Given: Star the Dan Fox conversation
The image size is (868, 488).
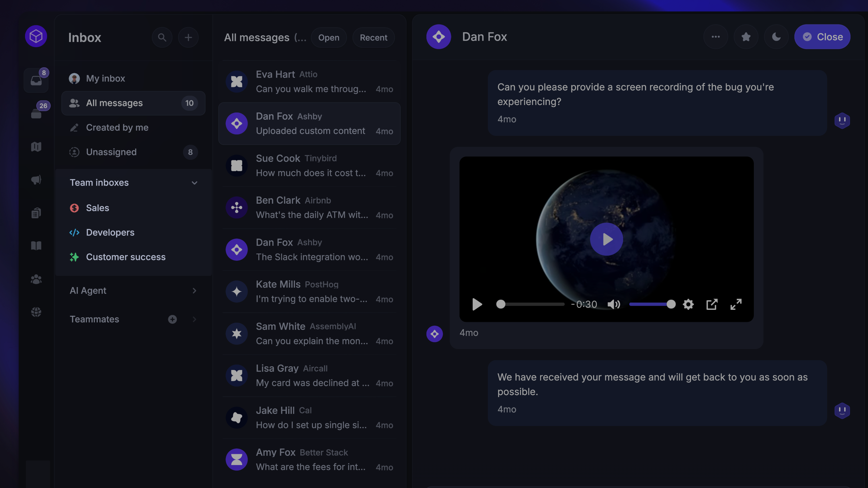Looking at the screenshot, I should coord(746,37).
